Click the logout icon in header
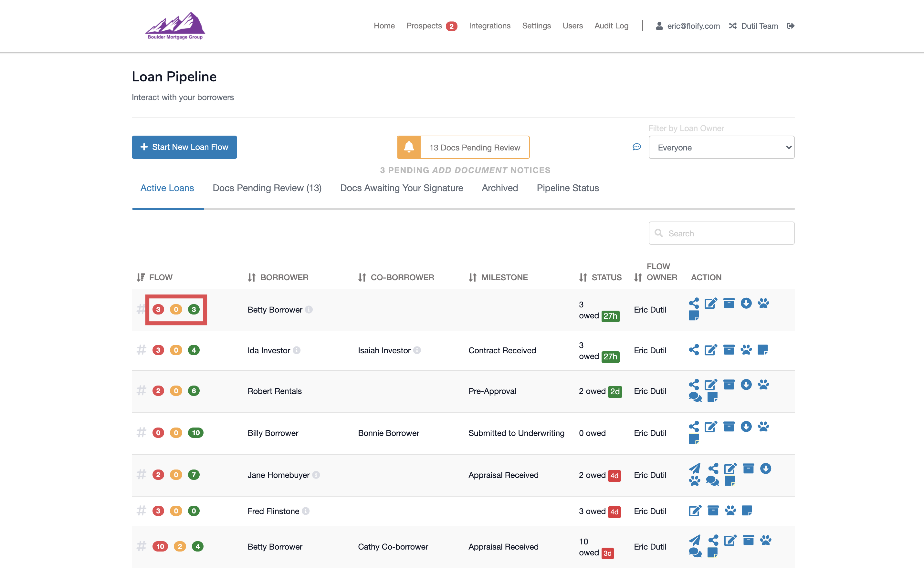The height and width of the screenshot is (578, 924). [x=791, y=26]
